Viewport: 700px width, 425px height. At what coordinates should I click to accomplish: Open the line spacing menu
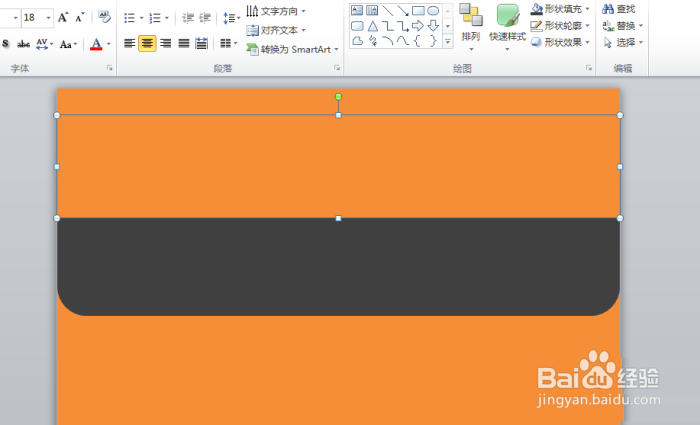pyautogui.click(x=231, y=18)
